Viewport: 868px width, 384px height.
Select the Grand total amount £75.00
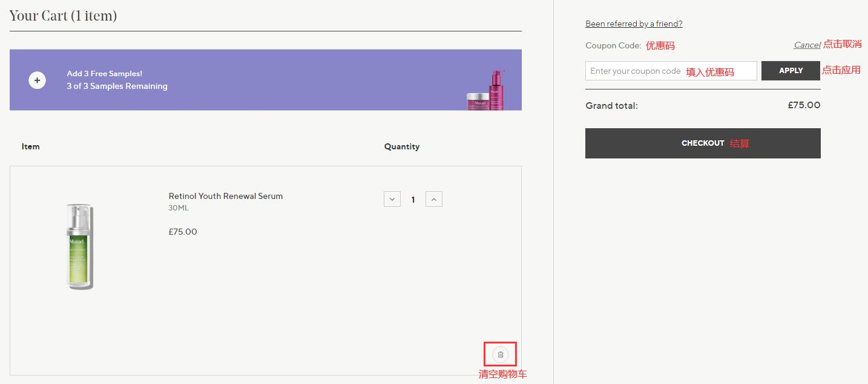click(x=804, y=105)
